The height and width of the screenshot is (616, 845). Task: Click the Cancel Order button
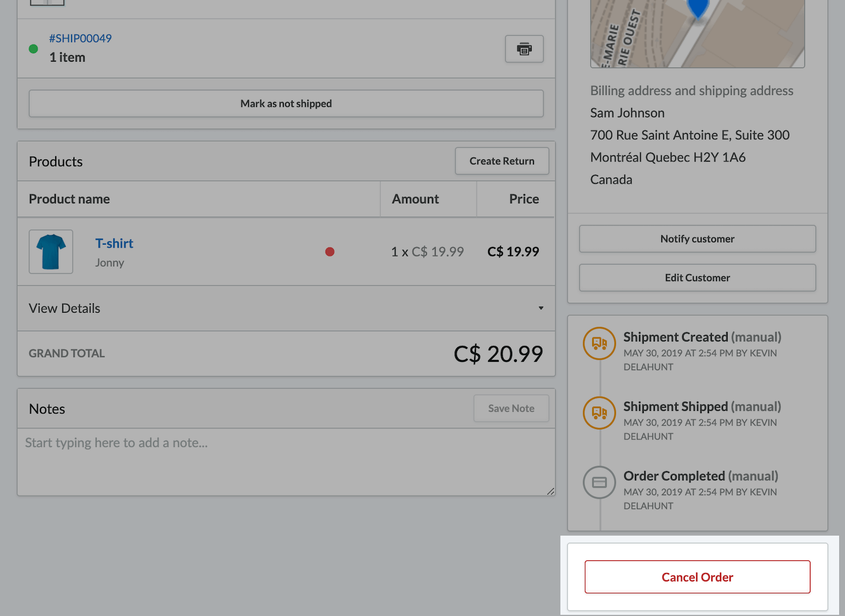pos(697,577)
